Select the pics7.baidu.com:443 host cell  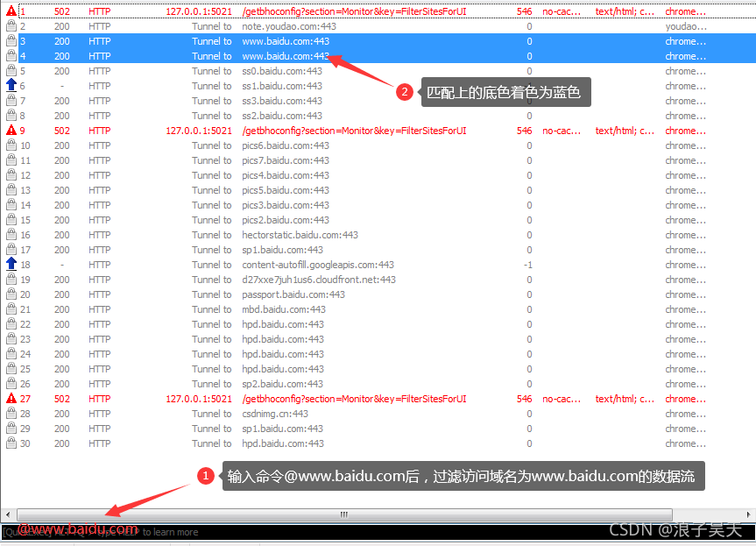(286, 160)
